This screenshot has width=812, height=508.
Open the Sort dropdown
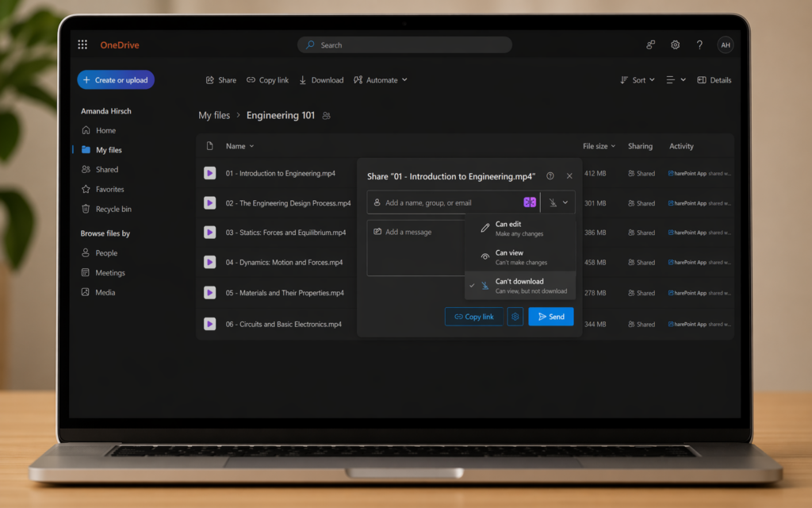(637, 79)
